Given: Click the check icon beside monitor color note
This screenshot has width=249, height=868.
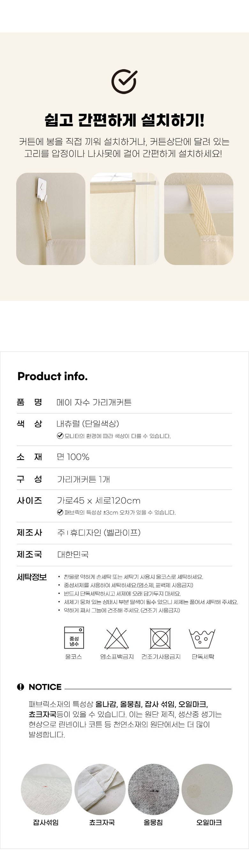Looking at the screenshot, I should tap(60, 436).
